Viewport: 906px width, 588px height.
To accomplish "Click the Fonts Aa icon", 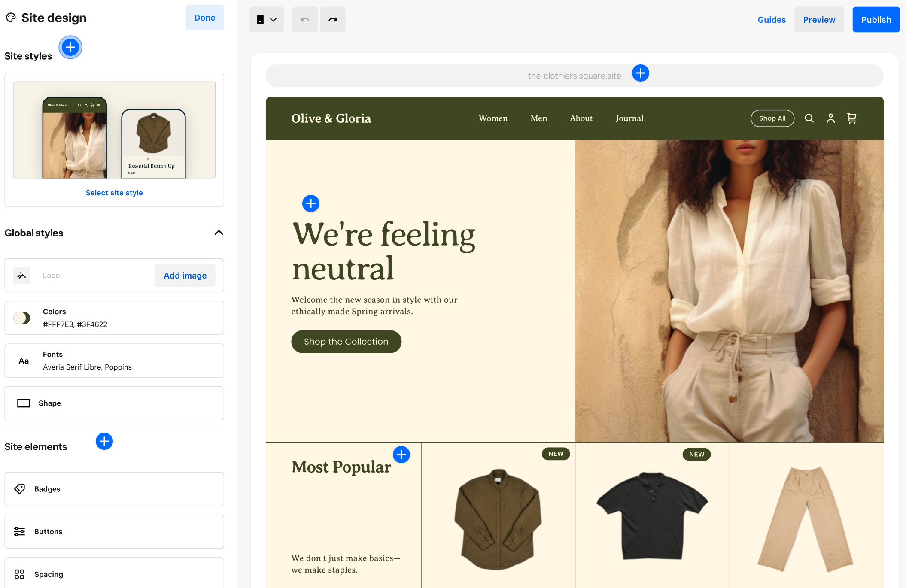I will pyautogui.click(x=23, y=361).
